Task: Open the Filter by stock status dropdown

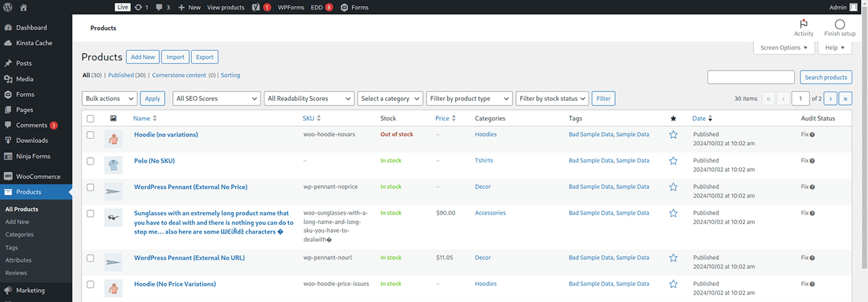Action: click(x=552, y=98)
